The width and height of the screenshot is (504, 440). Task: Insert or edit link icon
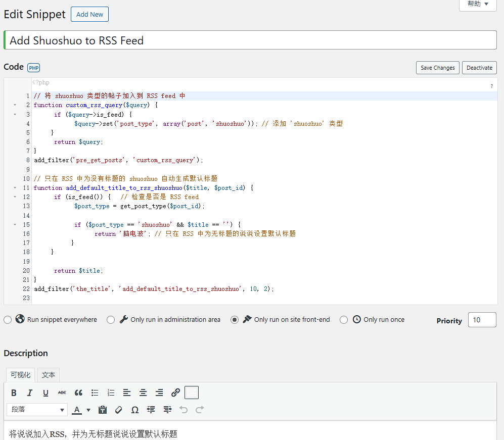[x=175, y=393]
